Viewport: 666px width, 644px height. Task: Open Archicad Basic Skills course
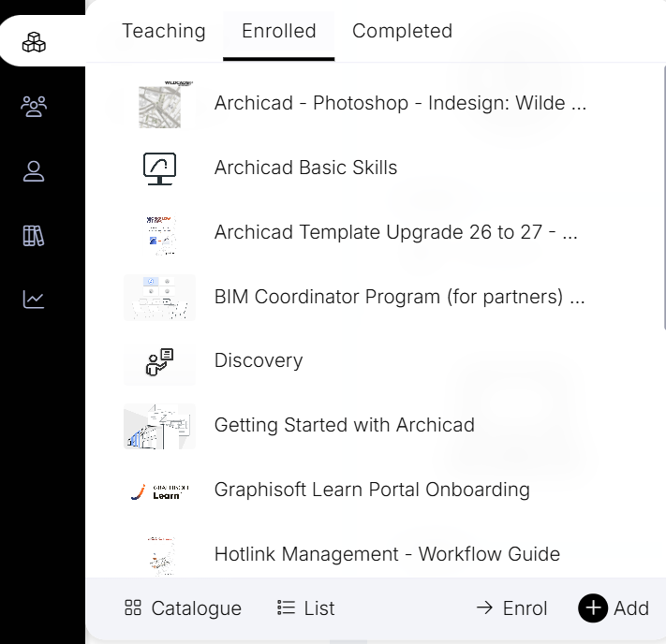pos(305,168)
